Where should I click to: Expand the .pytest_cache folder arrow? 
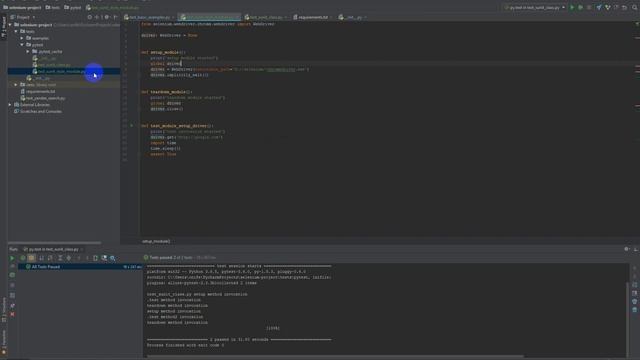pyautogui.click(x=28, y=52)
